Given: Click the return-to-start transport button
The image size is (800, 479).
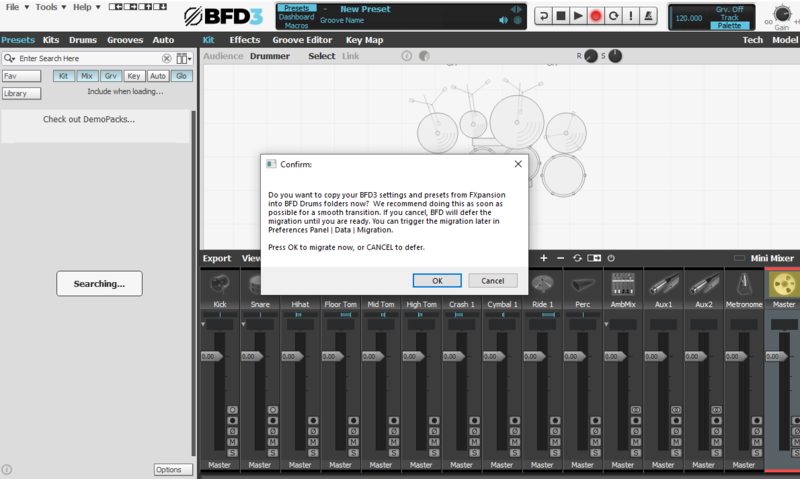Looking at the screenshot, I should click(543, 16).
